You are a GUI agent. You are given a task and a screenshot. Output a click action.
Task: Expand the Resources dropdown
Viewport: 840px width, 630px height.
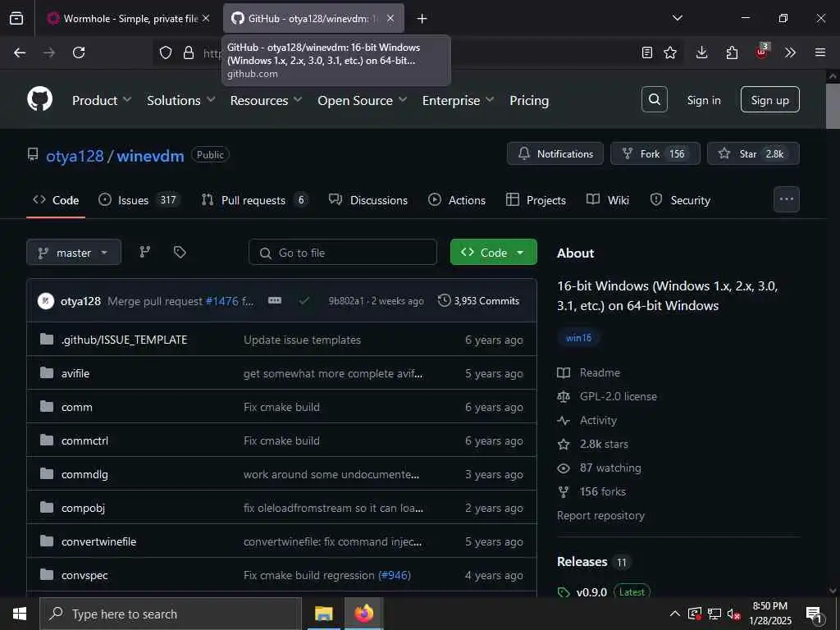(x=267, y=100)
